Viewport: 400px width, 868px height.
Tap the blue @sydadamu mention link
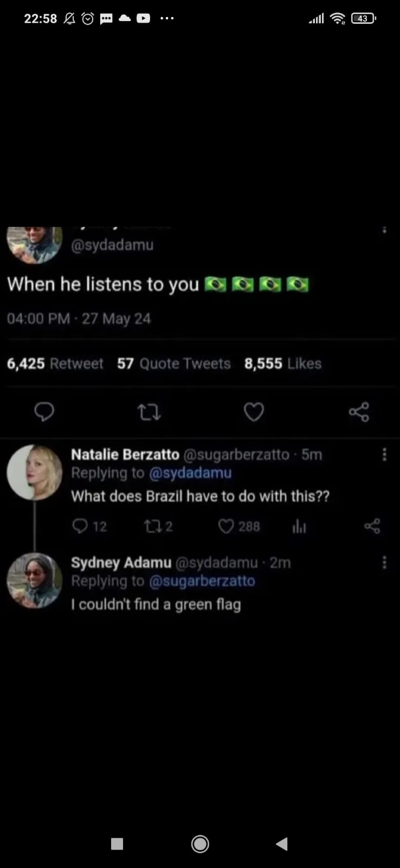[190, 473]
